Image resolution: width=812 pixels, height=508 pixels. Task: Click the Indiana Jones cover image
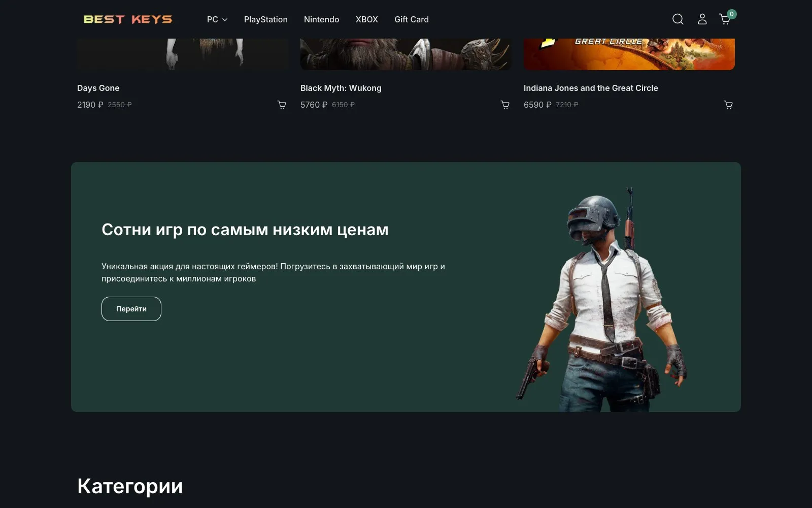click(629, 54)
